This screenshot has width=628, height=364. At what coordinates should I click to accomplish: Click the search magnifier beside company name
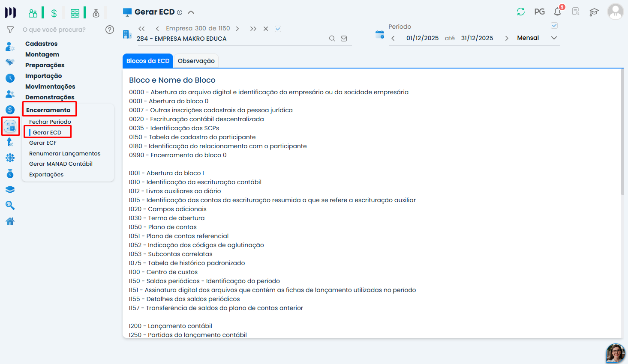click(332, 39)
